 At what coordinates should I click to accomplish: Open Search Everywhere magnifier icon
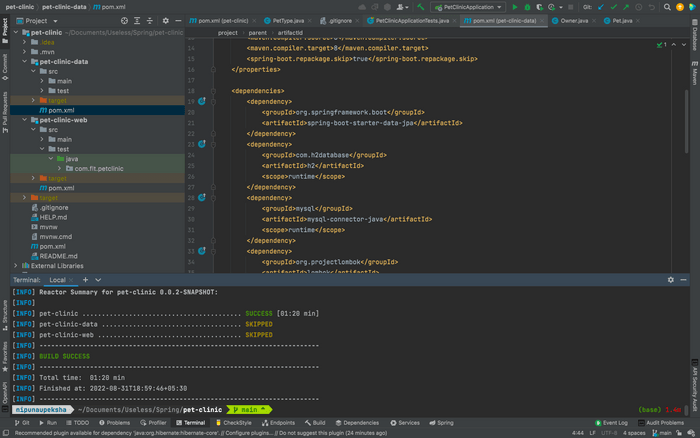tap(667, 7)
